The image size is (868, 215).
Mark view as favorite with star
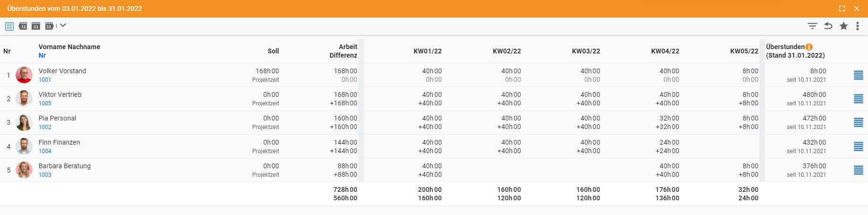tap(843, 26)
